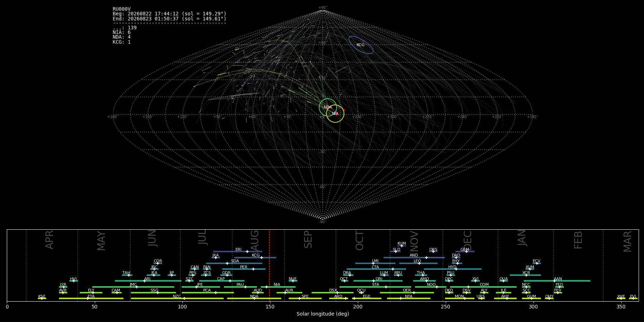Click the NIA radiant circle label
This screenshot has width=644, height=322.
tap(335, 114)
